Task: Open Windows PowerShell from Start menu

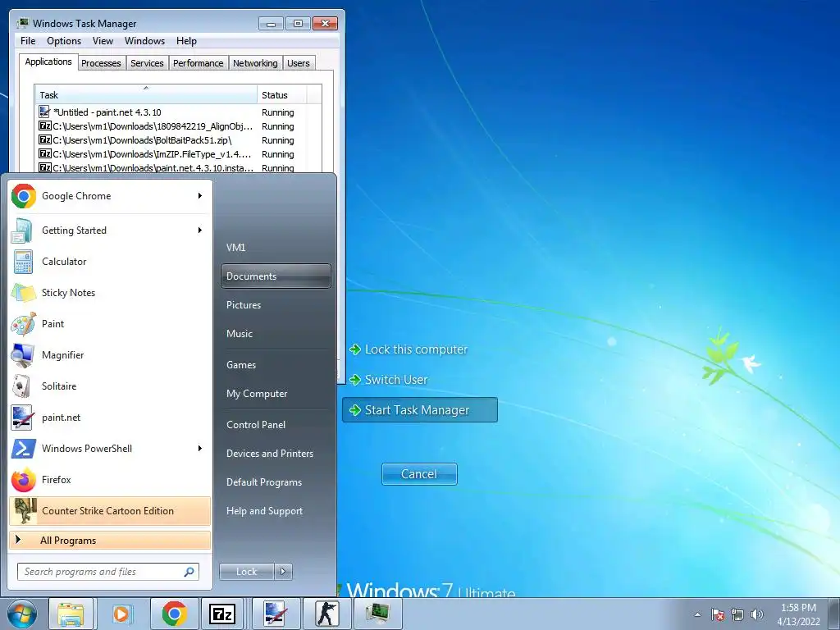Action: click(x=109, y=449)
